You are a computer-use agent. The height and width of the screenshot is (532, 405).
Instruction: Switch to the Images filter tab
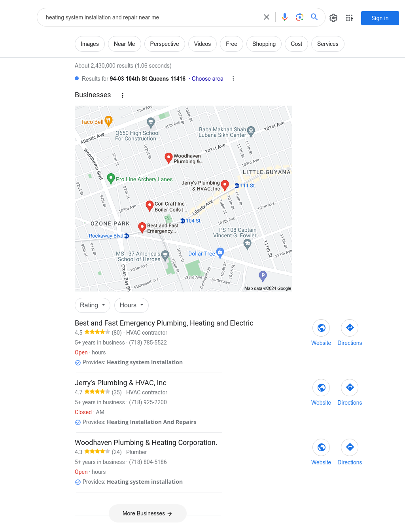click(x=90, y=44)
